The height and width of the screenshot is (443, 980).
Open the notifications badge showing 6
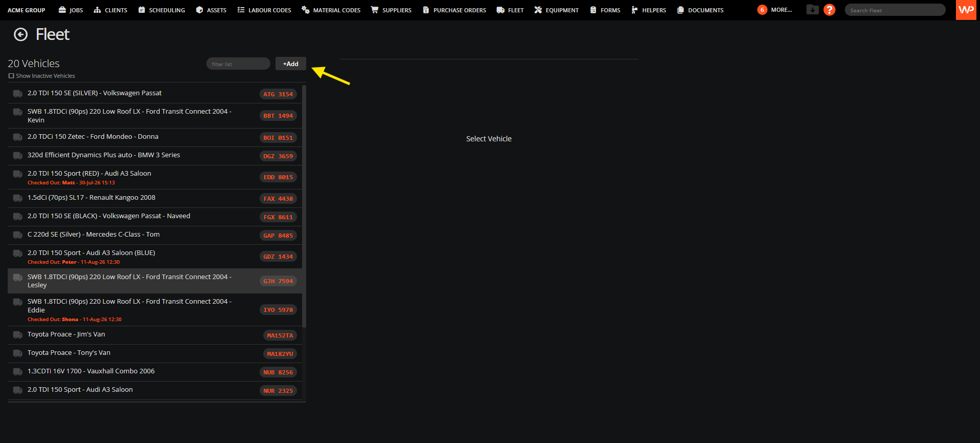pyautogui.click(x=762, y=10)
